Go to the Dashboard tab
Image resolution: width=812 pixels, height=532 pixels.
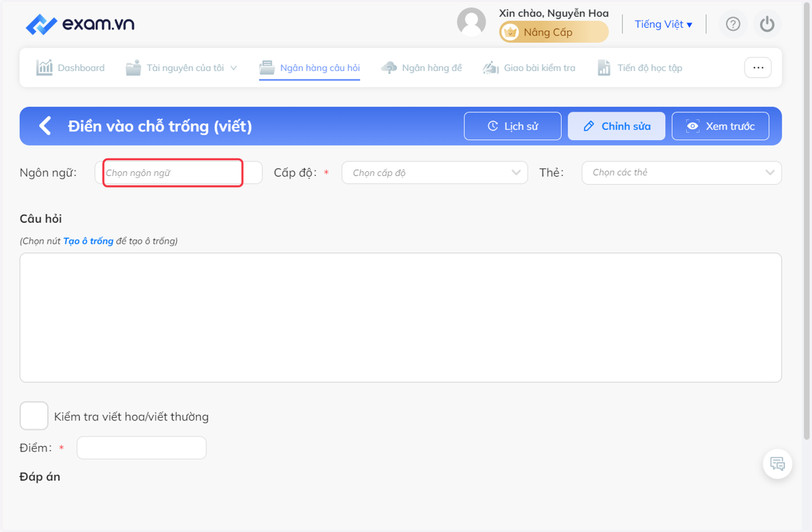pyautogui.click(x=70, y=68)
